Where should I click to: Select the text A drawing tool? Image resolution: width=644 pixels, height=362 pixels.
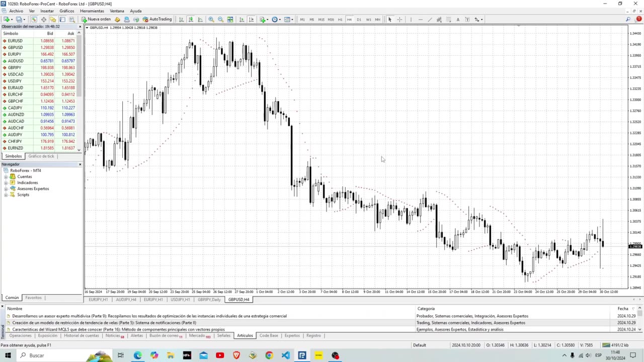click(458, 19)
